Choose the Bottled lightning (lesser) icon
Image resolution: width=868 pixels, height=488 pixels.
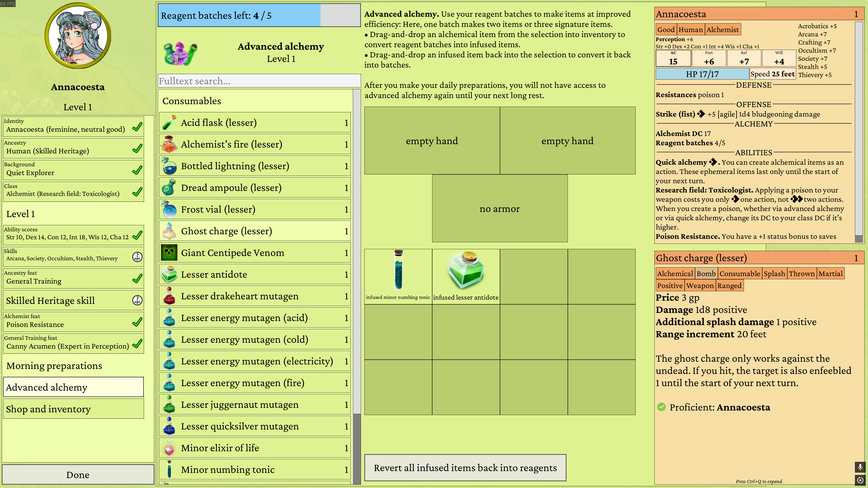click(x=169, y=166)
